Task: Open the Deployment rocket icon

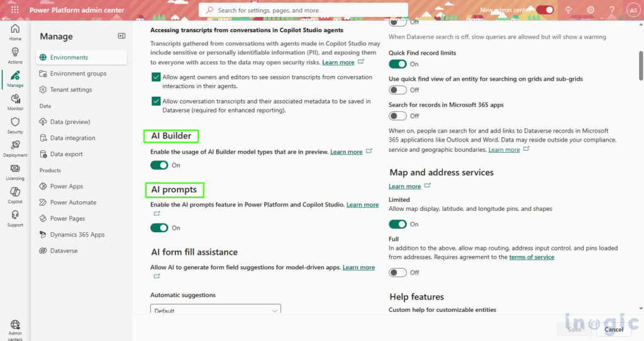Action: (15, 148)
